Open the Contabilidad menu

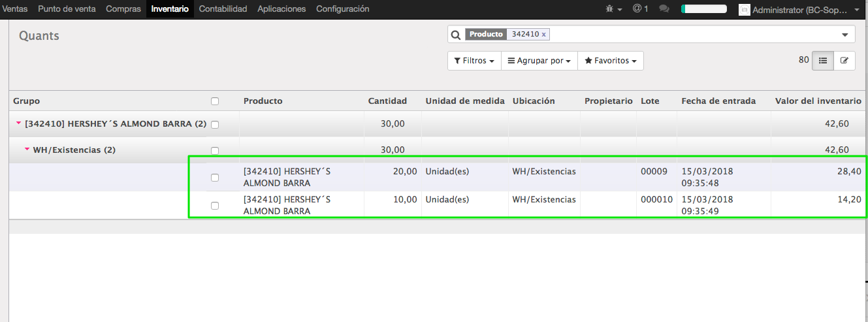click(223, 9)
